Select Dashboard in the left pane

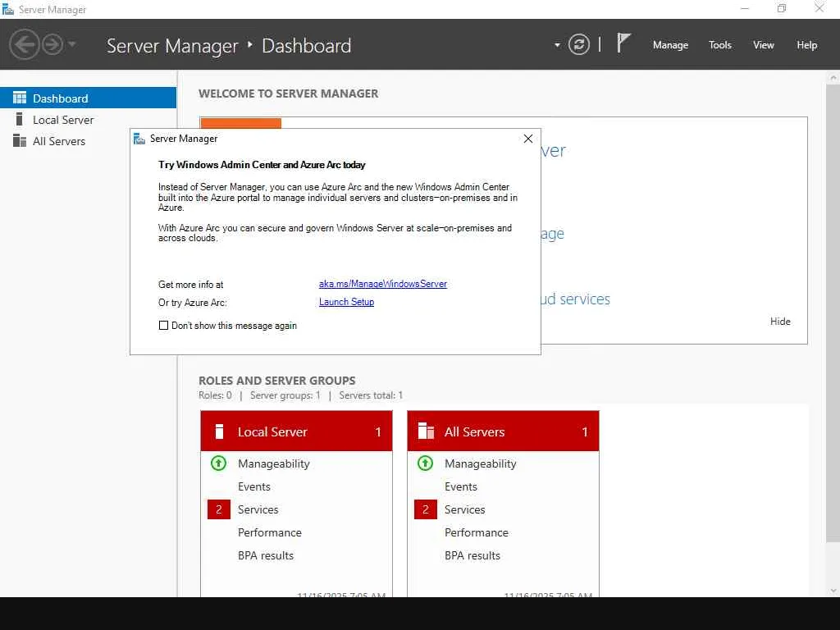(88, 98)
